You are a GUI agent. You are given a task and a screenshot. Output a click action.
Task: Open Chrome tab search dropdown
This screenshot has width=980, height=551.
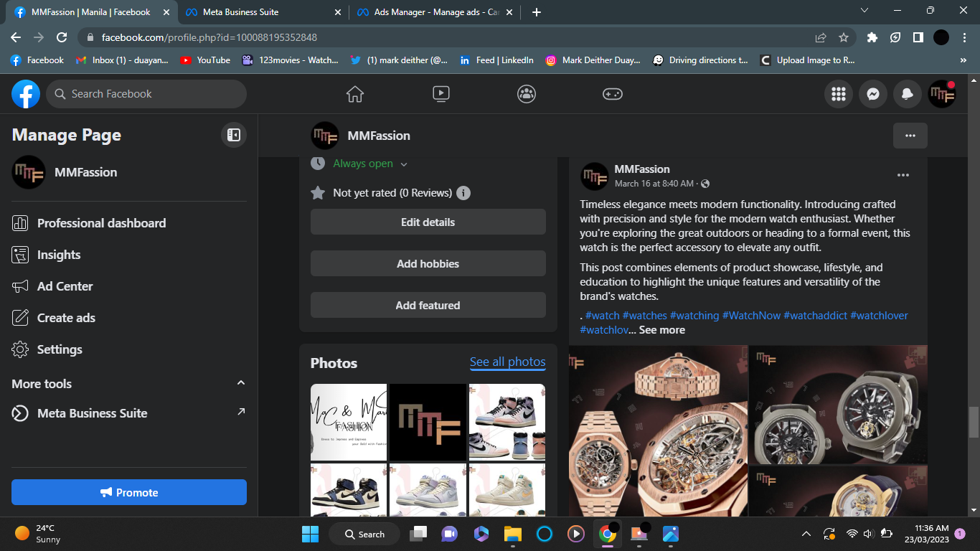tap(864, 11)
